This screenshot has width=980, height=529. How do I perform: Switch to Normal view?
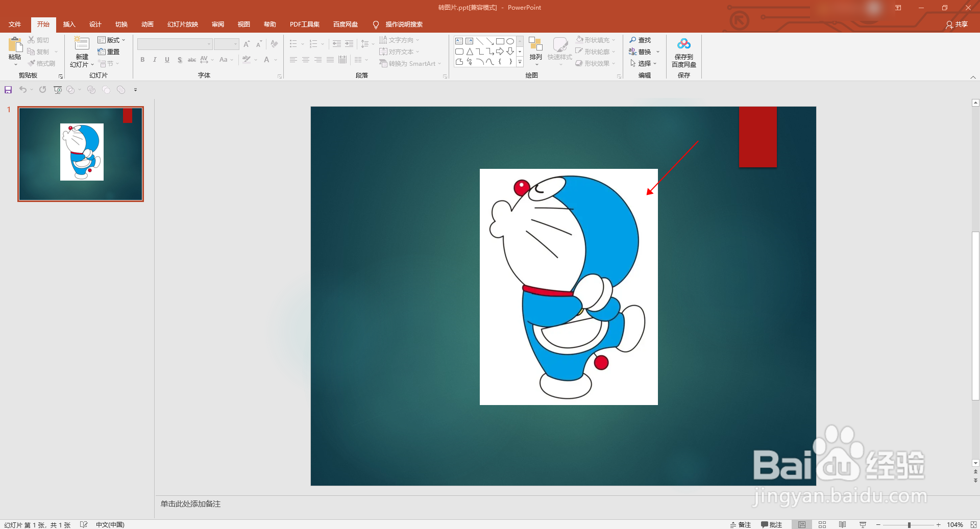tap(802, 524)
